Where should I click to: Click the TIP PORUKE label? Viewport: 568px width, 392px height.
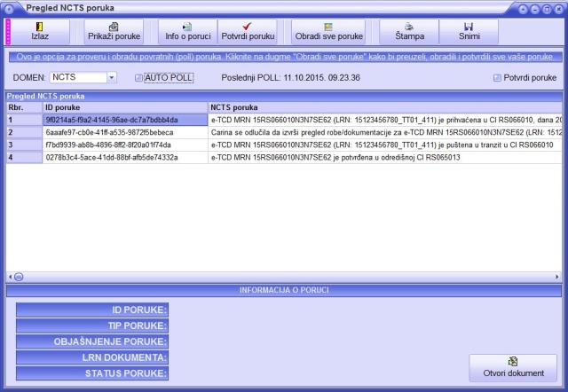pos(92,325)
